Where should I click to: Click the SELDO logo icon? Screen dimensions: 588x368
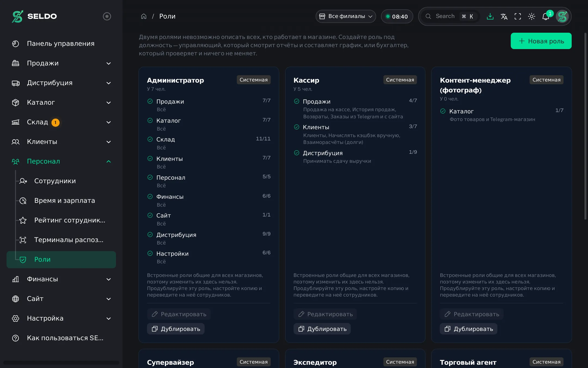click(17, 16)
